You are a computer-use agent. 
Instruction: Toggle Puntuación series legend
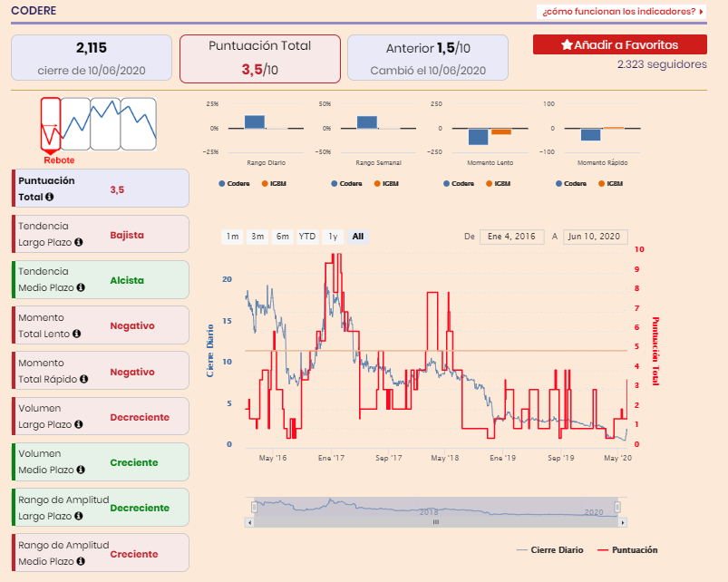(x=627, y=550)
